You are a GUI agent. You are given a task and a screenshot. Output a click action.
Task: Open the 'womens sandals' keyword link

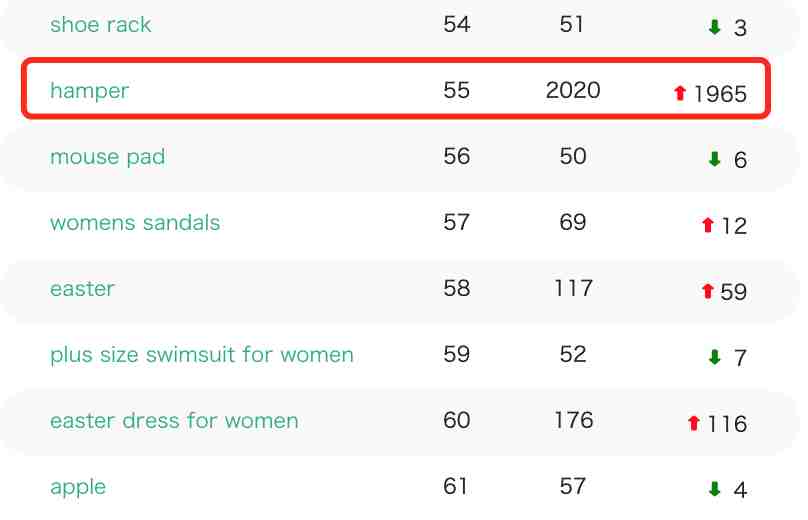point(135,223)
